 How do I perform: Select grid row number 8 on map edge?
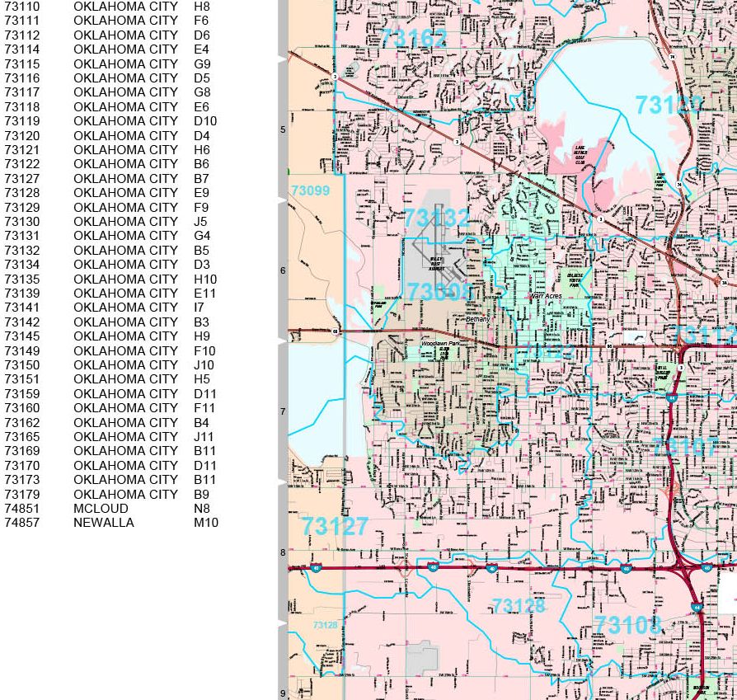pyautogui.click(x=283, y=552)
